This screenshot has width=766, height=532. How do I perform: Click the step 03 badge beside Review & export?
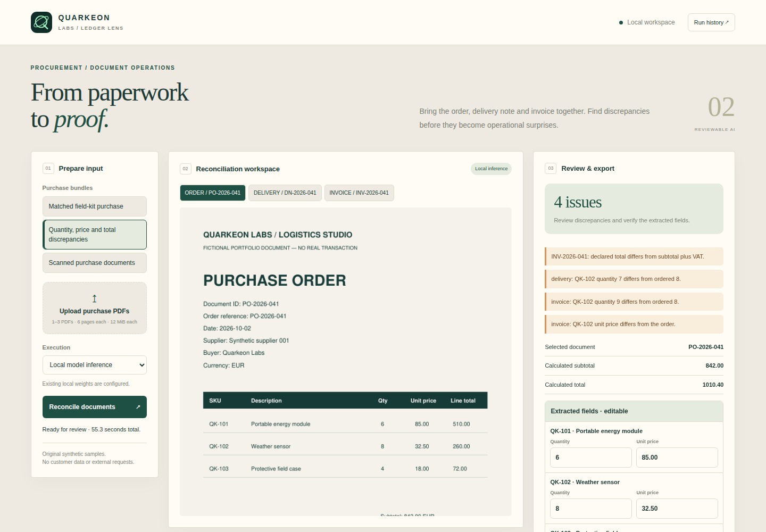[x=551, y=169]
